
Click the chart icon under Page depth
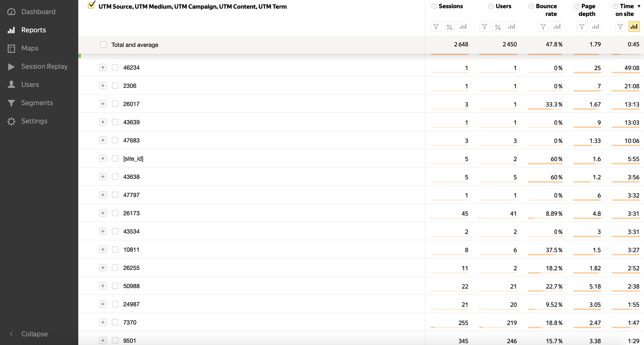pos(596,26)
